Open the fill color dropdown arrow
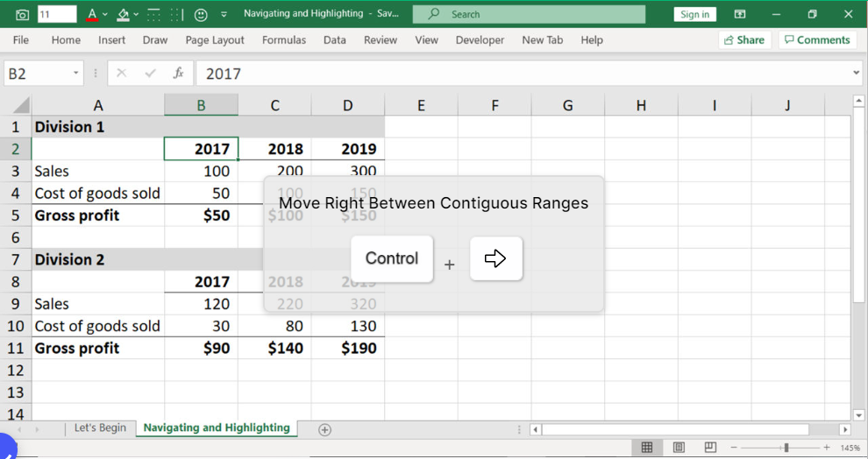This screenshot has height=459, width=868. (136, 14)
